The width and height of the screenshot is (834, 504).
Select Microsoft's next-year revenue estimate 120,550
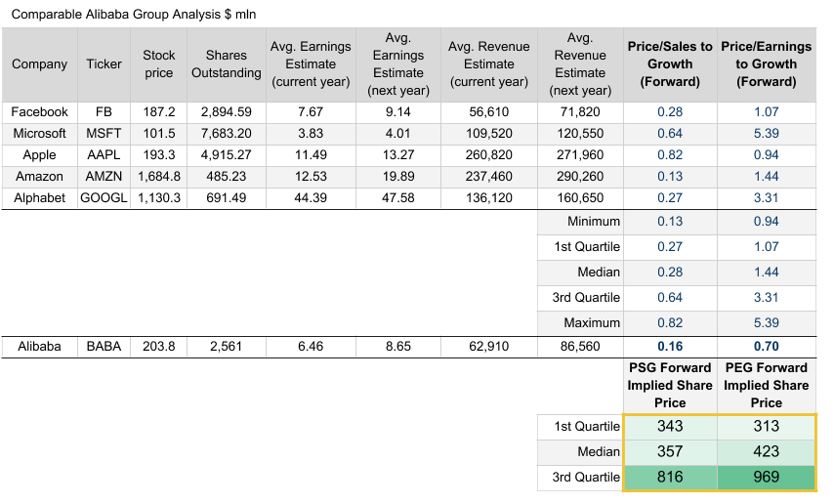(580, 133)
